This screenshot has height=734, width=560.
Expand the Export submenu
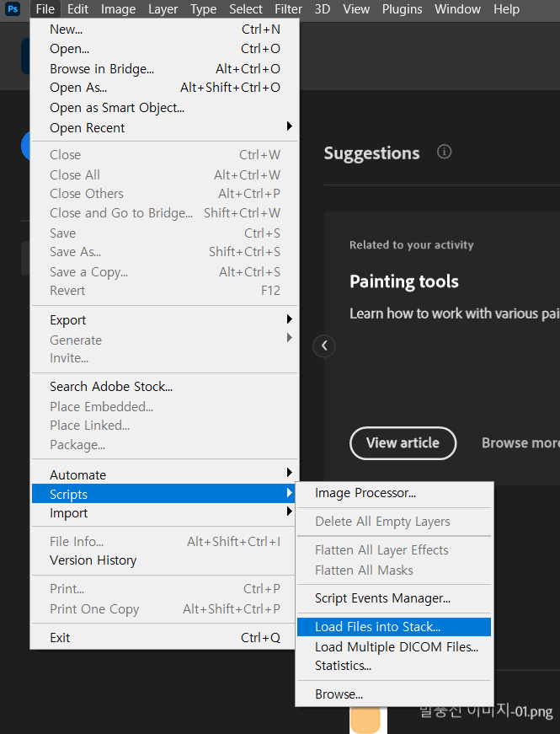pyautogui.click(x=165, y=319)
